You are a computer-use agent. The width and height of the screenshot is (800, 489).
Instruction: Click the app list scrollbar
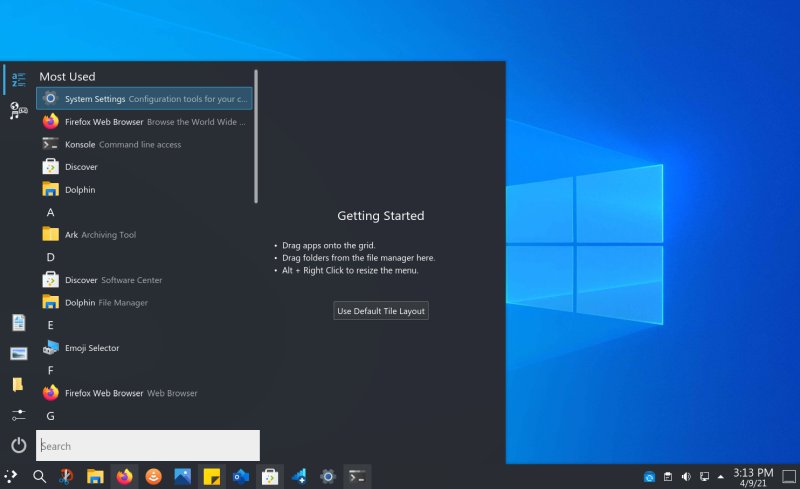[x=257, y=136]
